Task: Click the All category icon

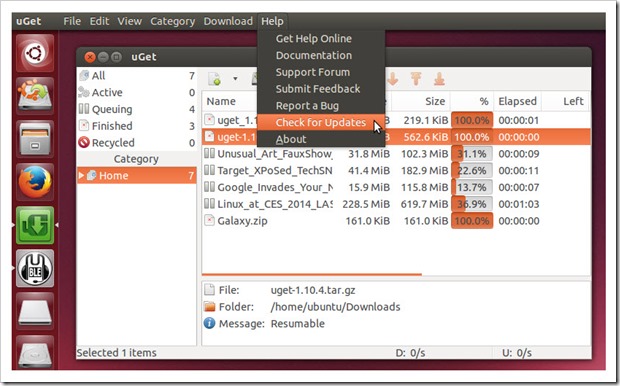Action: (84, 75)
